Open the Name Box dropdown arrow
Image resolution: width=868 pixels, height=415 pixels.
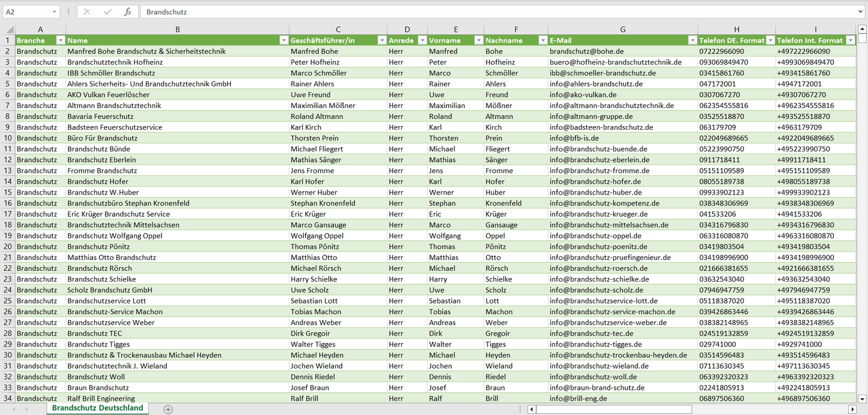click(x=54, y=12)
